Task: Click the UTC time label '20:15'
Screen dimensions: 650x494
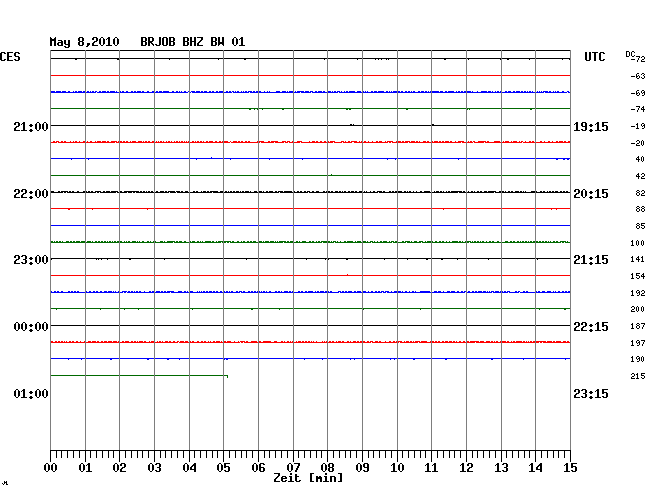Action: (x=591, y=194)
